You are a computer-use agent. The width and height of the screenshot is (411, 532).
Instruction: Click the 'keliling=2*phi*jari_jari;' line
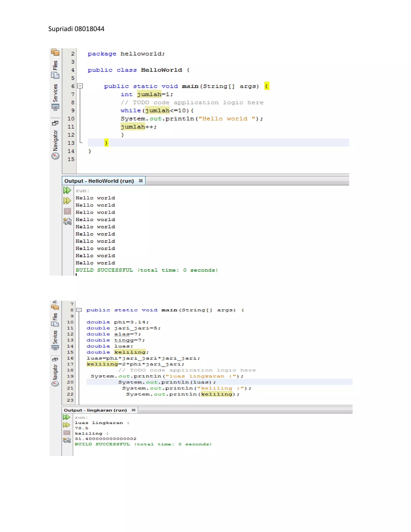click(x=135, y=364)
